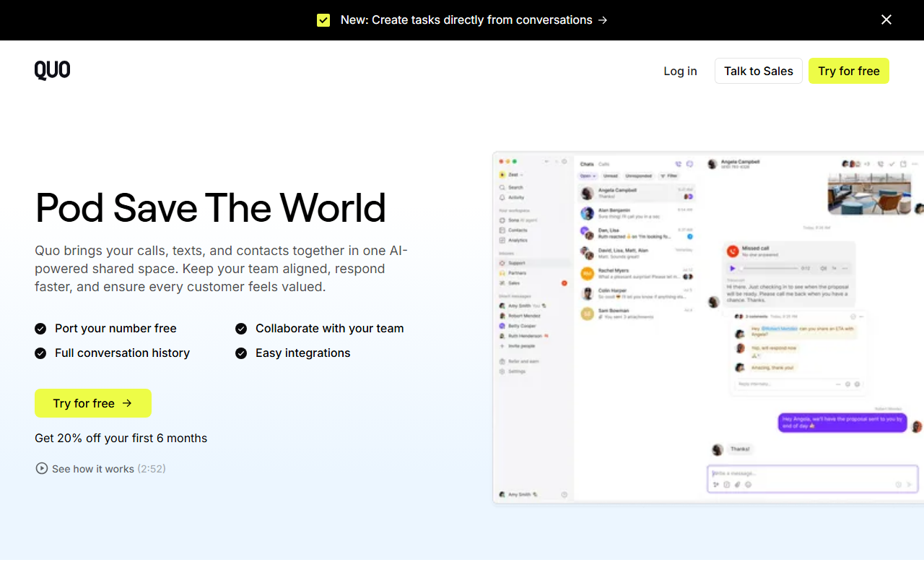This screenshot has height=578, width=924.
Task: Click 'Get 20% off your first 6 months'
Action: (x=121, y=439)
